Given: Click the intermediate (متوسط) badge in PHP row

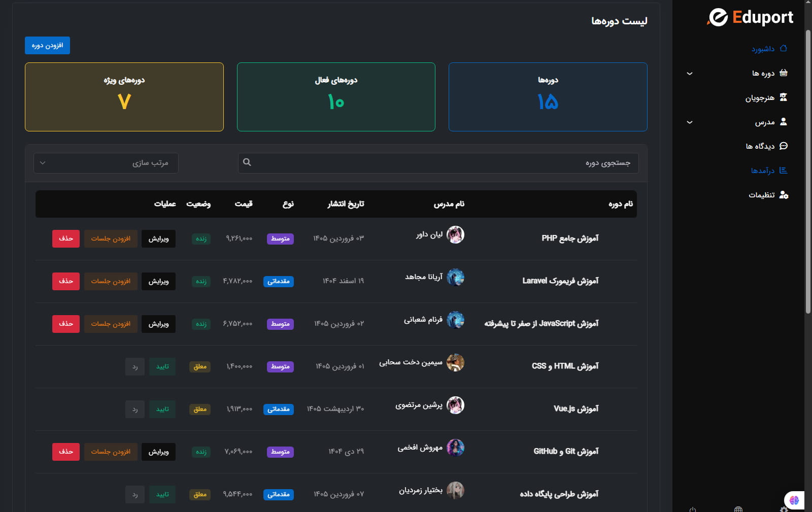Looking at the screenshot, I should click(280, 238).
